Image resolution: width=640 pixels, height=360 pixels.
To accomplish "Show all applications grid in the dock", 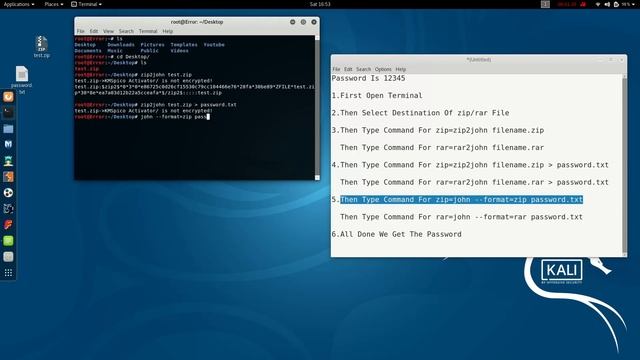I will [8, 273].
